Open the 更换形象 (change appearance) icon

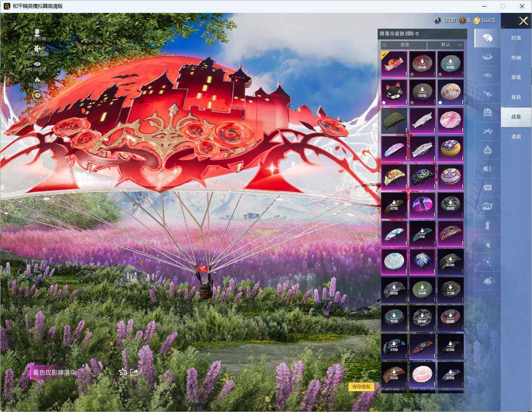[37, 32]
